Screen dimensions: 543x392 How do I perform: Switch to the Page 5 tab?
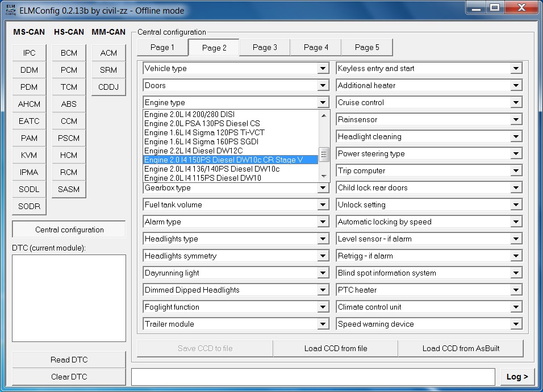(367, 48)
